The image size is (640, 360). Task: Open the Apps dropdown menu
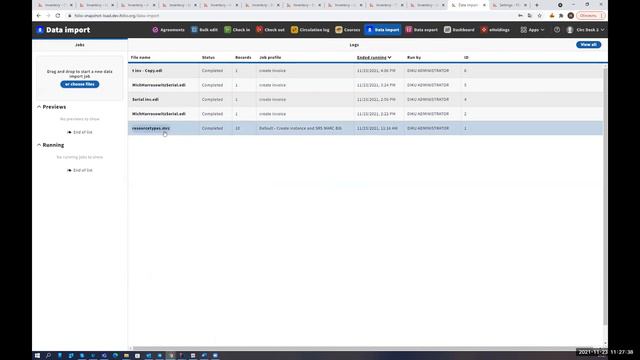point(532,30)
